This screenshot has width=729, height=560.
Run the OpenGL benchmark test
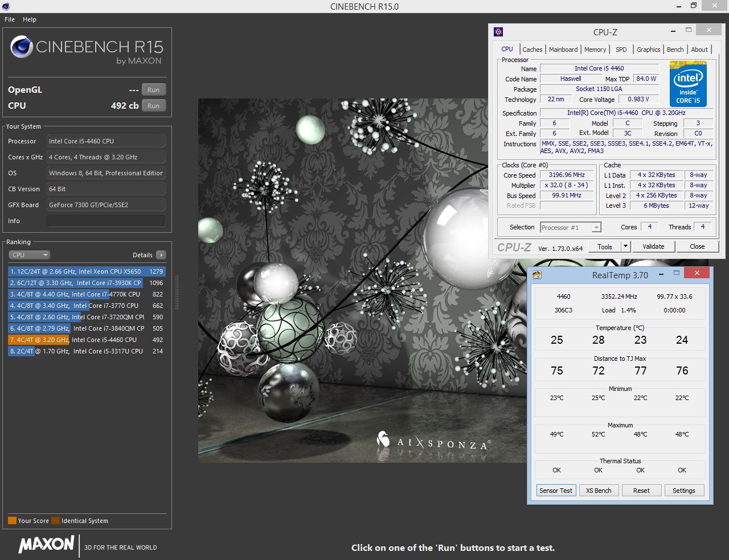pos(154,90)
